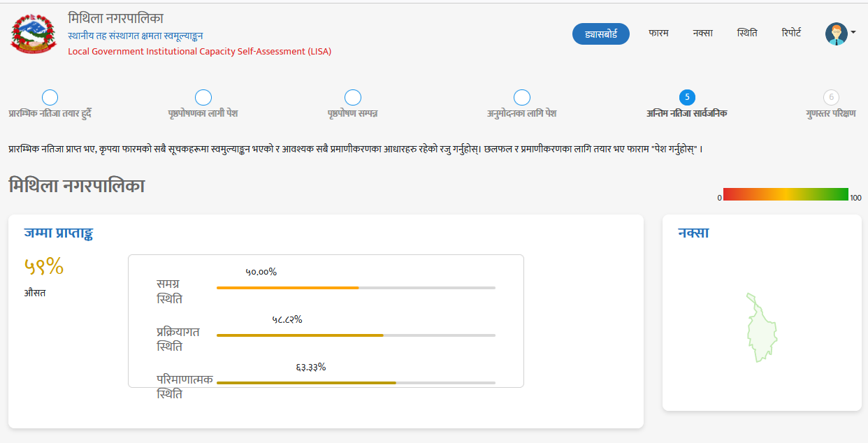868x443 pixels.
Task: Open the नक्सा menu item
Action: tap(702, 33)
